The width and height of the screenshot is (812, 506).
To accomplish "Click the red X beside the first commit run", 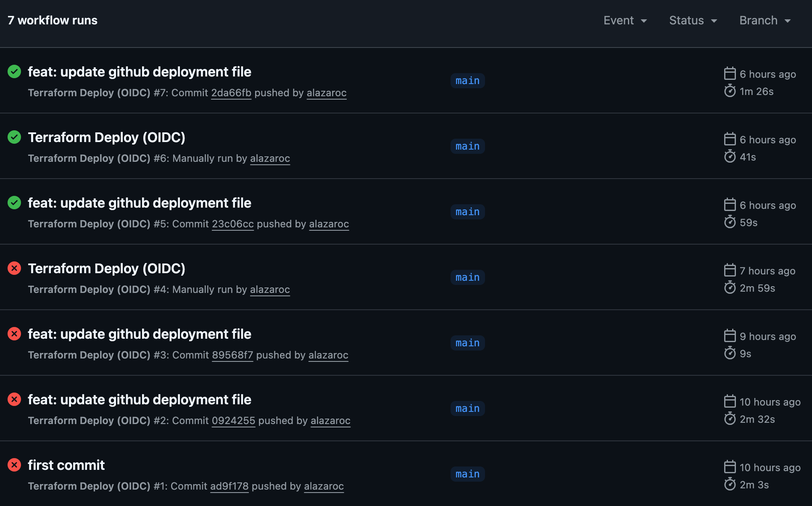I will (x=14, y=465).
